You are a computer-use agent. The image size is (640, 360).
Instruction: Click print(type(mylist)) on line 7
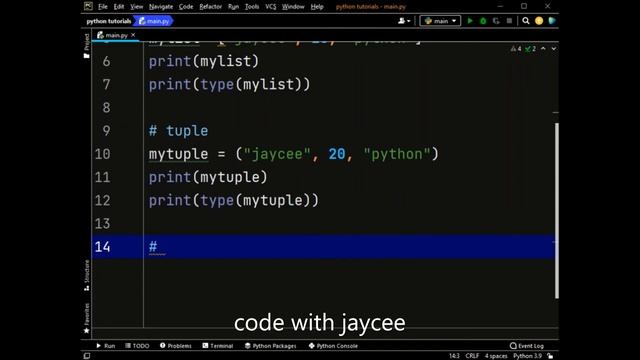point(229,84)
